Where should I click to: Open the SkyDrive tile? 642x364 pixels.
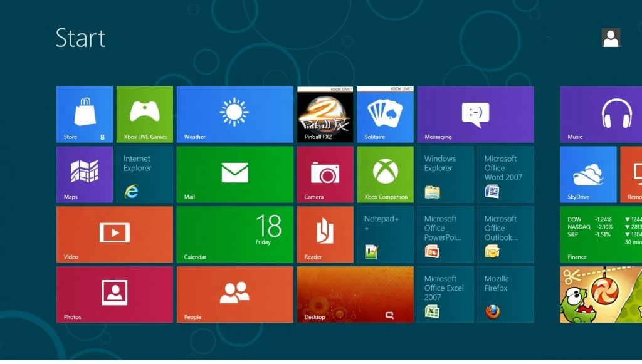pos(588,174)
